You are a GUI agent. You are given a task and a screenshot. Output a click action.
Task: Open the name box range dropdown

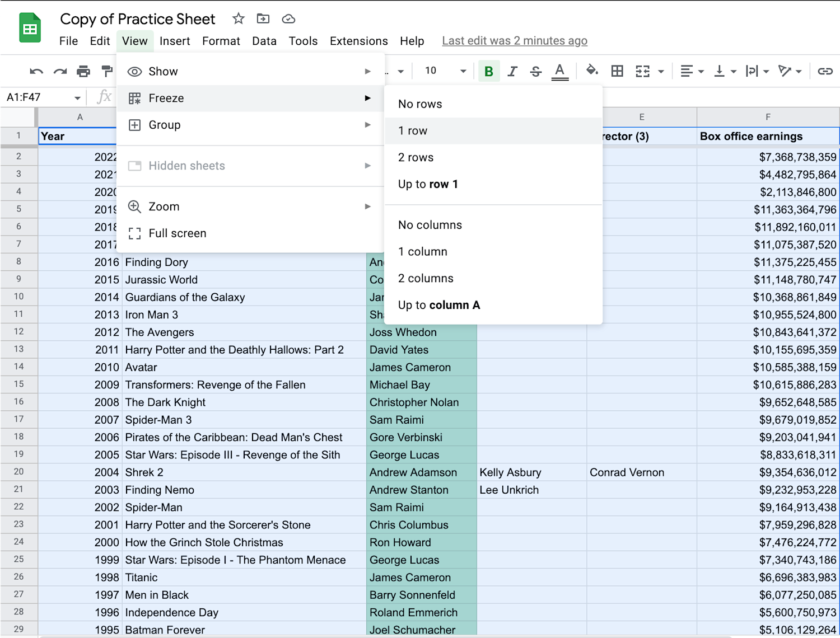click(x=77, y=98)
